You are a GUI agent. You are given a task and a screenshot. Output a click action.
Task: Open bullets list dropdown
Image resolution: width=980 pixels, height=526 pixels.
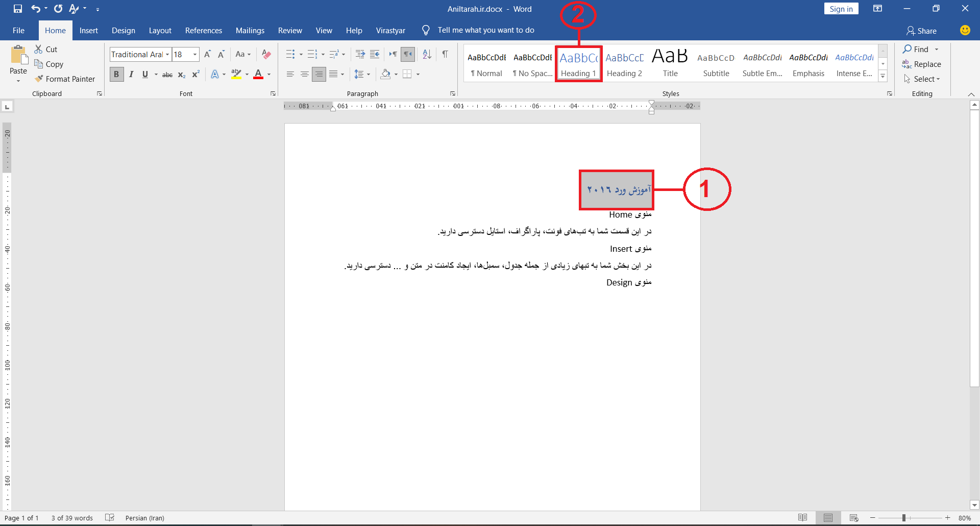coord(301,54)
